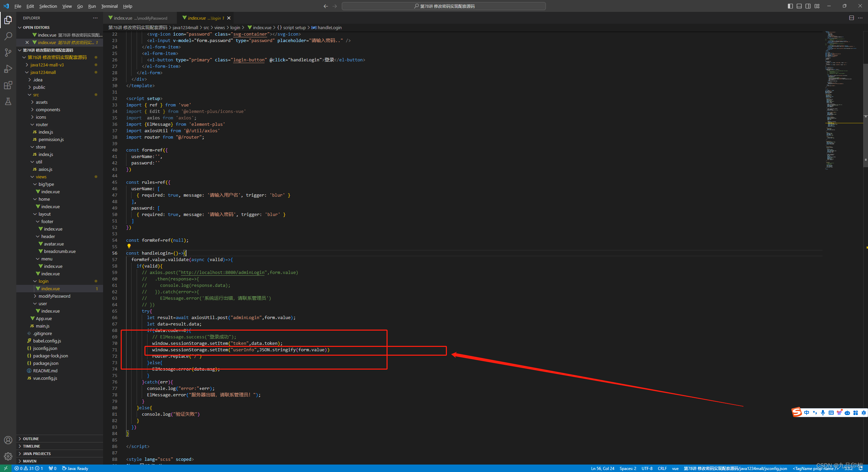Open the Testing flask icon
The width and height of the screenshot is (868, 472).
coord(8,101)
